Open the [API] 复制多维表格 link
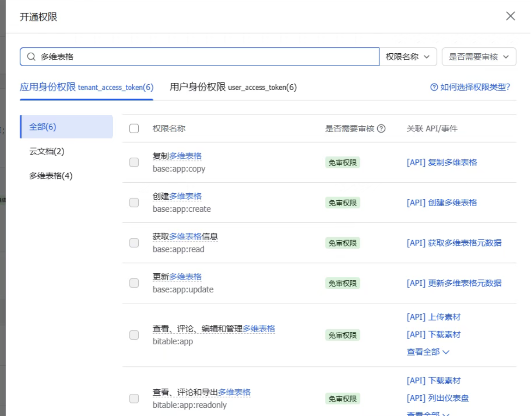 pos(442,162)
